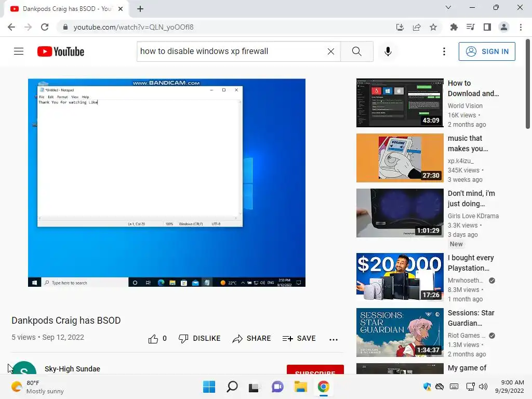Open Chrome three-dot menu
Image resolution: width=532 pixels, height=399 pixels.
(521, 27)
